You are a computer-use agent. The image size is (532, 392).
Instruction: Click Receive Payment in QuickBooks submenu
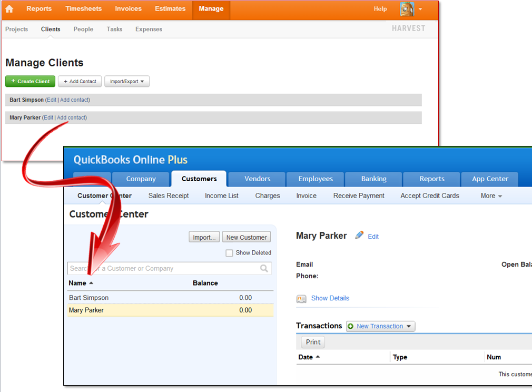pyautogui.click(x=359, y=196)
